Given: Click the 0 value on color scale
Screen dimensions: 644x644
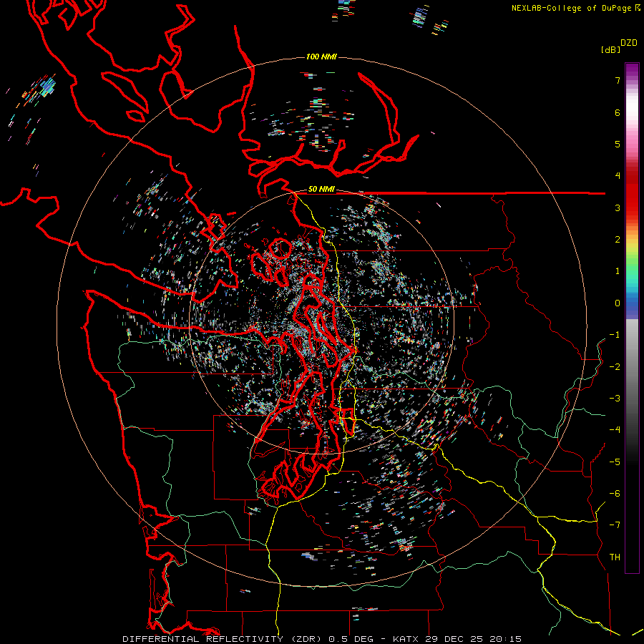Looking at the screenshot, I should tap(618, 303).
